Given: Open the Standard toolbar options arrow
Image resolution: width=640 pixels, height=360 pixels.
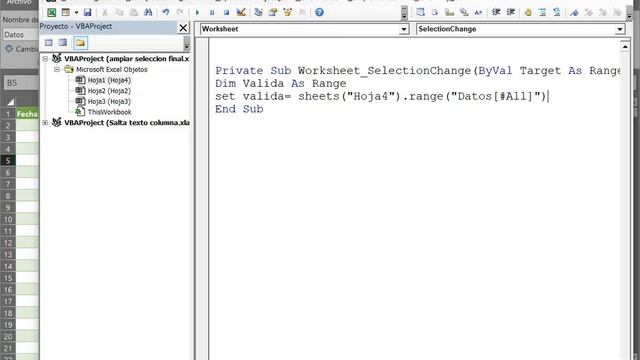Looking at the screenshot, I should [x=404, y=13].
